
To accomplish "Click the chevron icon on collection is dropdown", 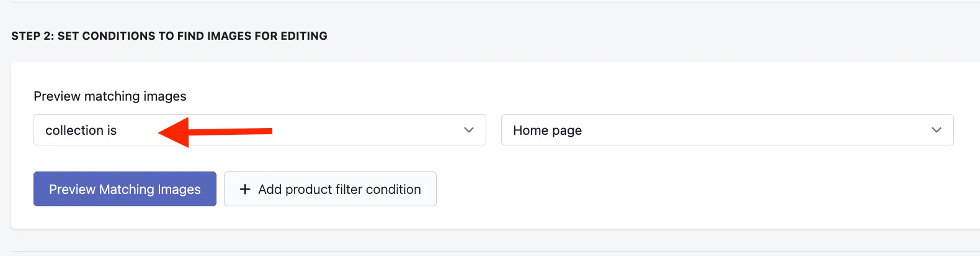I will (469, 130).
